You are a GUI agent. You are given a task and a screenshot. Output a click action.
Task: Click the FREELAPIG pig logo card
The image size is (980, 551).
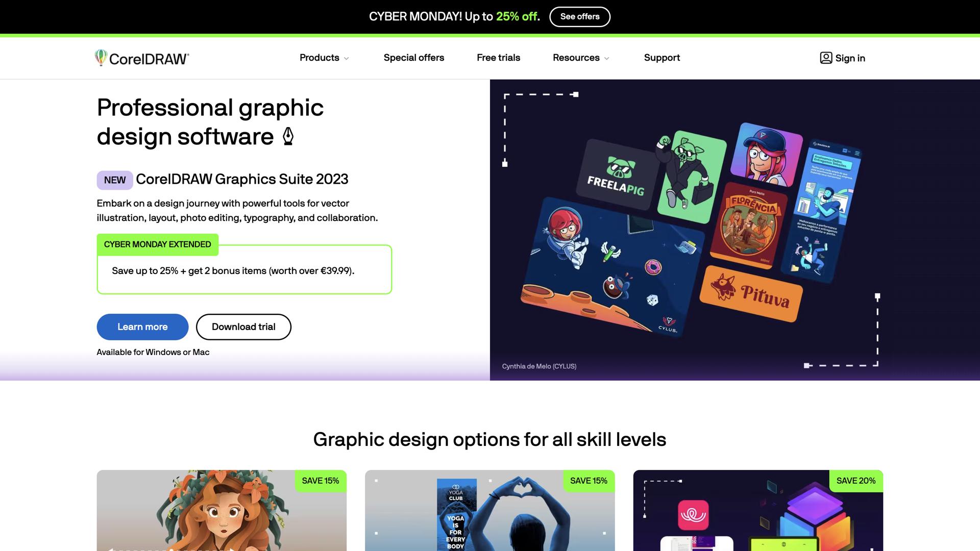(x=617, y=174)
